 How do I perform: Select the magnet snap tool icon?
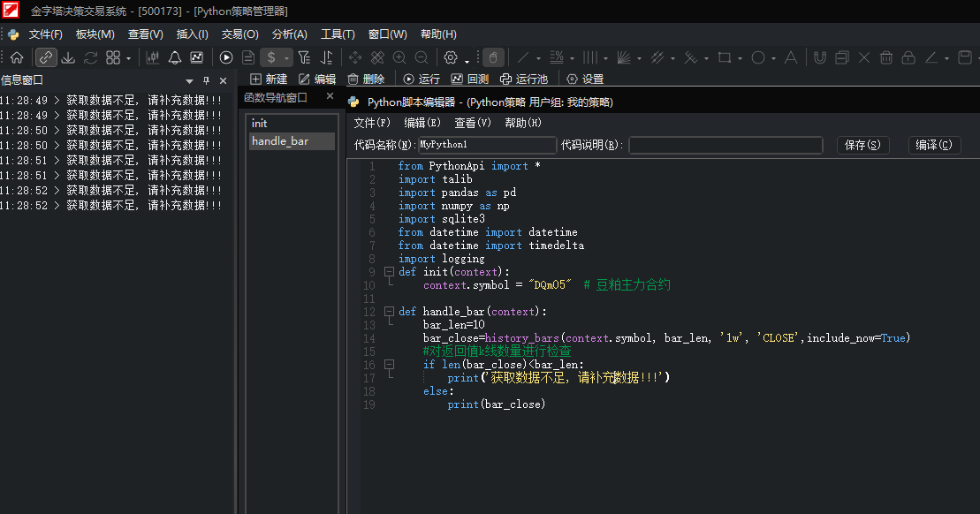point(820,57)
